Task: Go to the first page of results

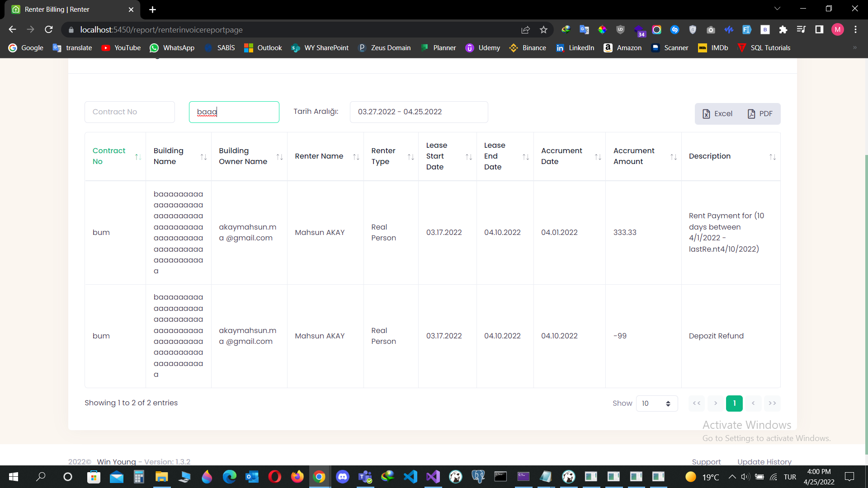Action: pos(697,404)
